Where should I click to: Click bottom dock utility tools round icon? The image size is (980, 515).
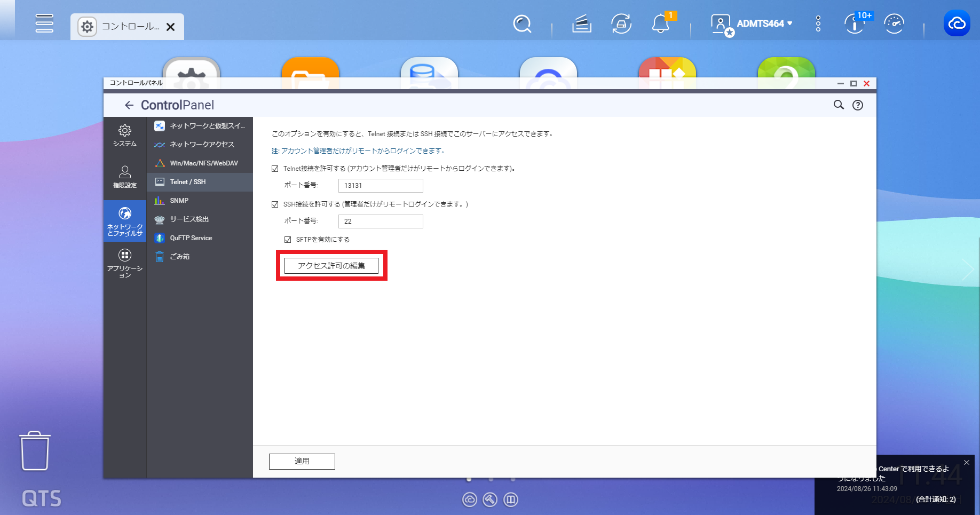coord(490,500)
